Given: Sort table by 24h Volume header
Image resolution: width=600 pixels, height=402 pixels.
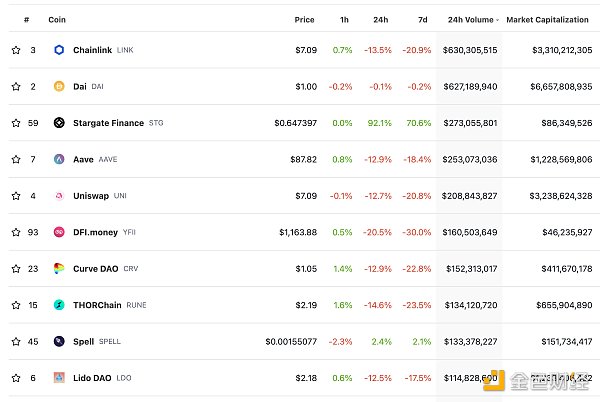Looking at the screenshot, I should [x=471, y=19].
